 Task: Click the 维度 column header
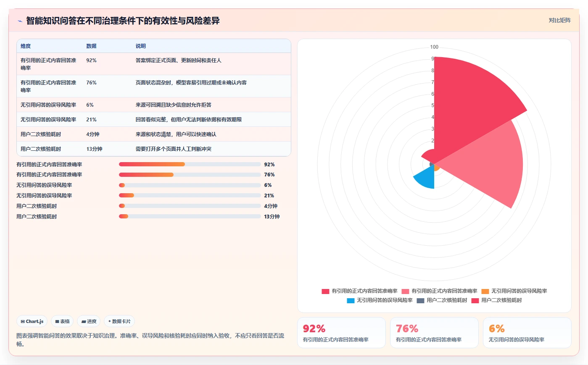26,46
